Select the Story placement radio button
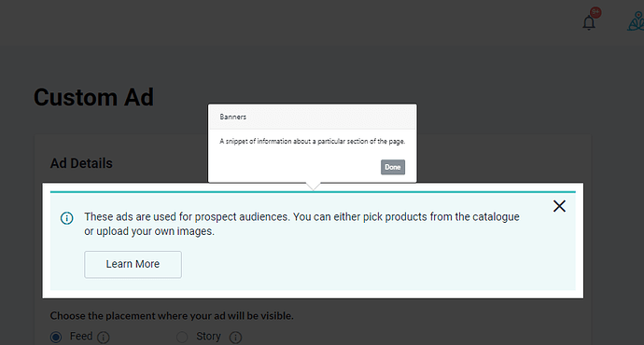644x345 pixels. pyautogui.click(x=182, y=338)
